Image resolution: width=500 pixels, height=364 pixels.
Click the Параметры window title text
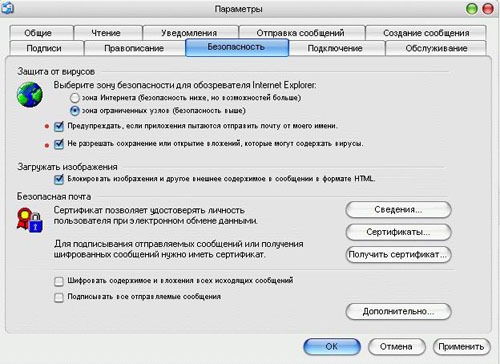239,9
